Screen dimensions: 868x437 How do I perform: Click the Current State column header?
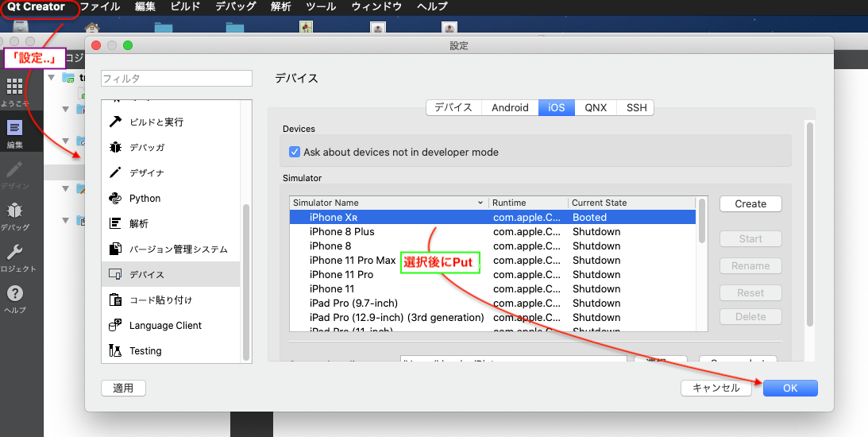[631, 203]
